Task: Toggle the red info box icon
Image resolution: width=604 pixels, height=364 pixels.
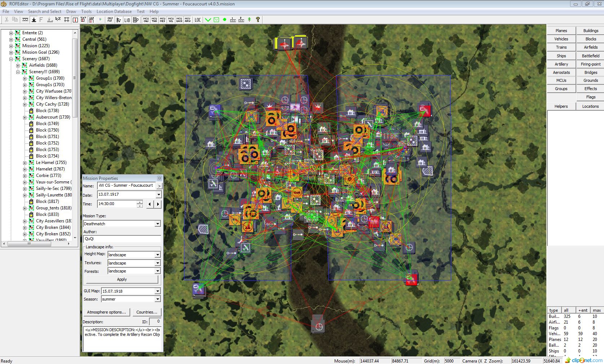Action: (x=75, y=19)
